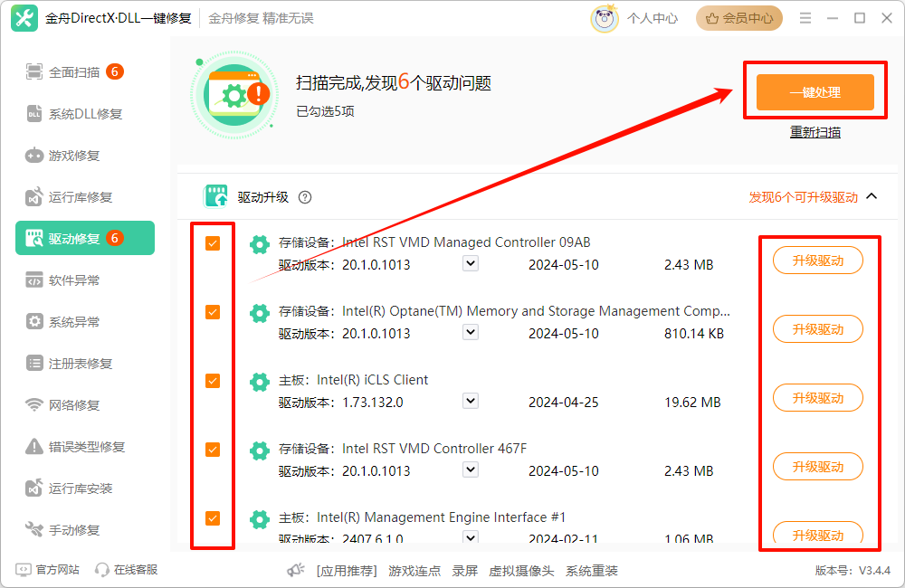This screenshot has height=588, width=905.
Task: Click the help question mark beside 驱动升级
Action: point(305,197)
